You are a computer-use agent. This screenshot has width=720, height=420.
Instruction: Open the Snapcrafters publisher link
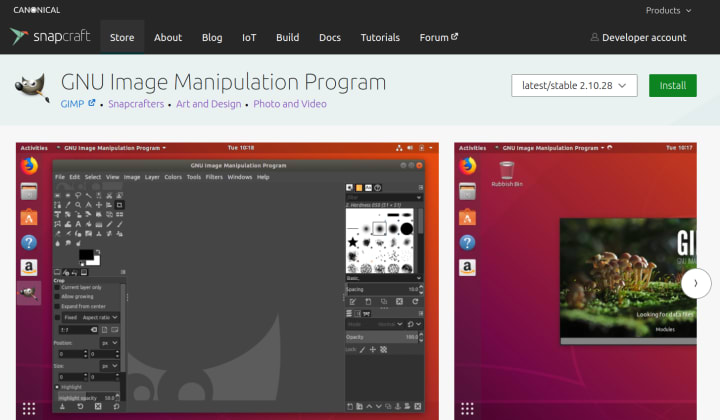136,104
